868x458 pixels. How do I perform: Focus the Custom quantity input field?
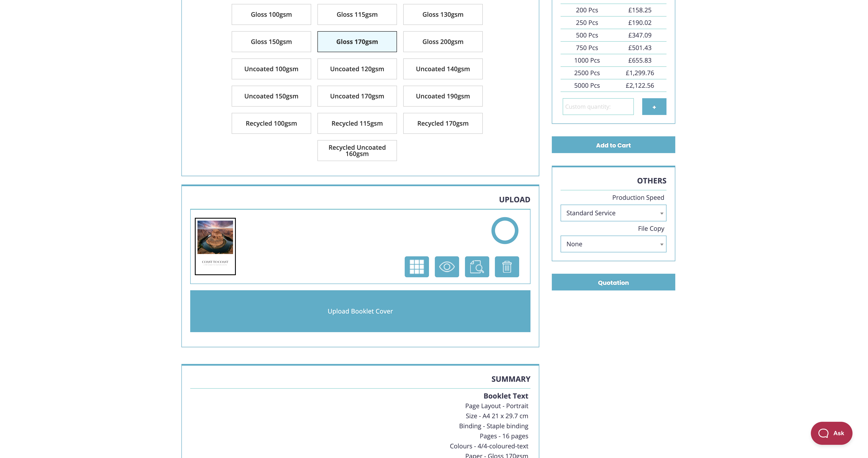(x=597, y=107)
